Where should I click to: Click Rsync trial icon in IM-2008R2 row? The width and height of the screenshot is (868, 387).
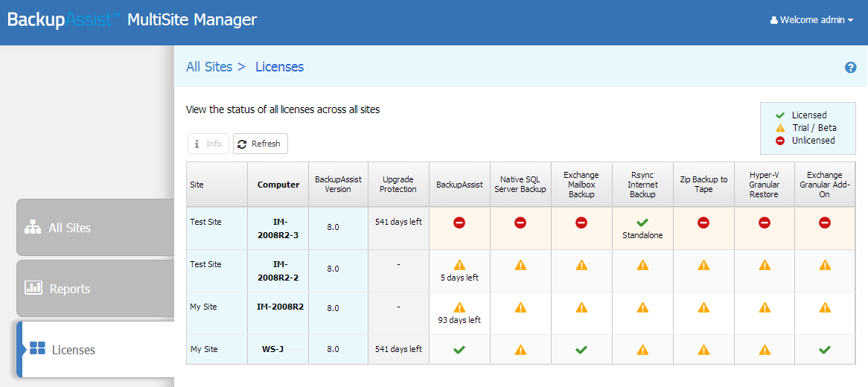(642, 307)
